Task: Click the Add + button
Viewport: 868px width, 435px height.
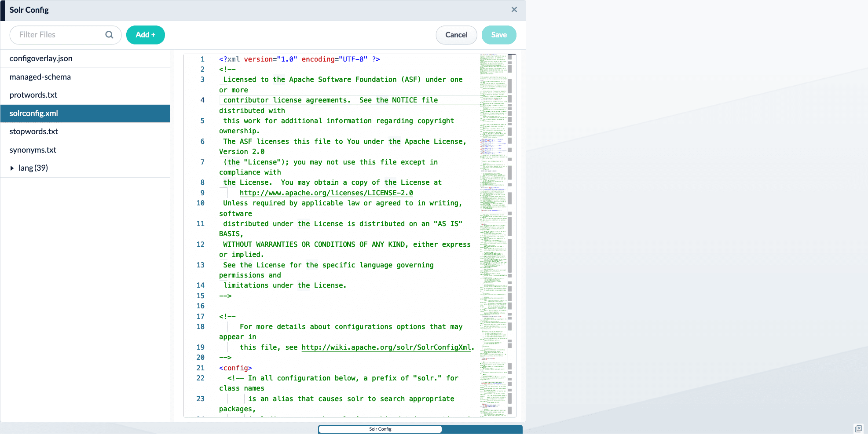Action: point(146,35)
